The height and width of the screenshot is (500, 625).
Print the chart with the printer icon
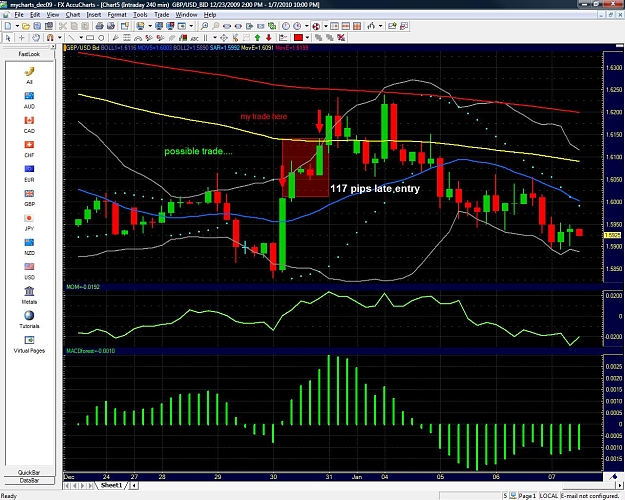(99, 26)
